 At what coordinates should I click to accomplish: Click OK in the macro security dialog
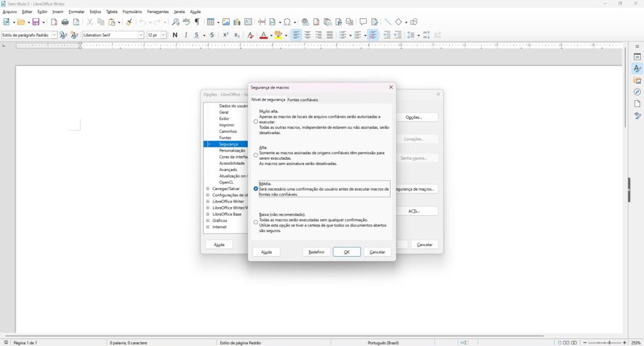(347, 252)
